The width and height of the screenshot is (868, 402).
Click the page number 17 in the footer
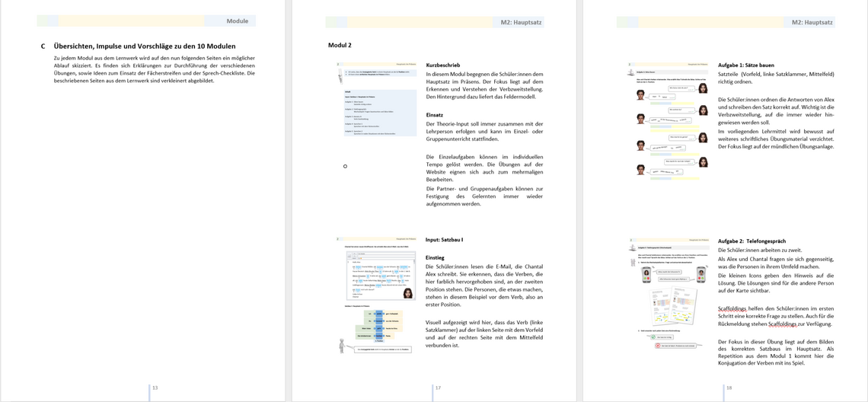[x=437, y=388]
